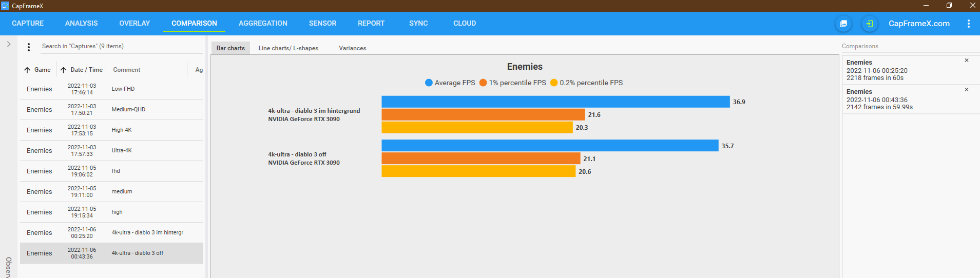980x278 pixels.
Task: Select the Bar charts sub-tab
Action: (230, 48)
